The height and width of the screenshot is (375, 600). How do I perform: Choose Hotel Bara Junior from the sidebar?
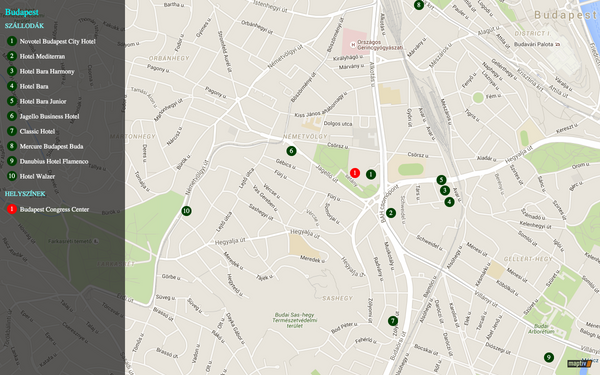43,101
